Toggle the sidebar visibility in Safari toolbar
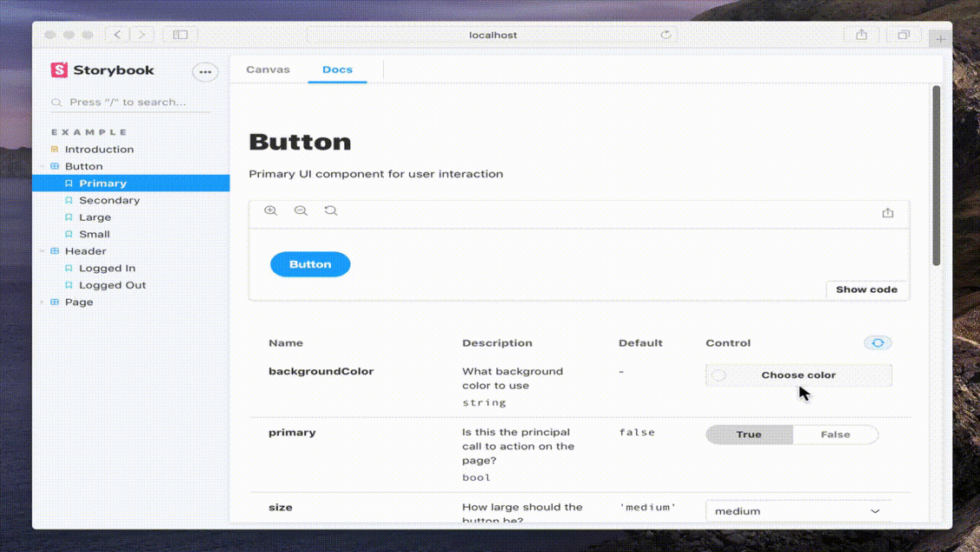The width and height of the screenshot is (980, 552). click(x=180, y=35)
